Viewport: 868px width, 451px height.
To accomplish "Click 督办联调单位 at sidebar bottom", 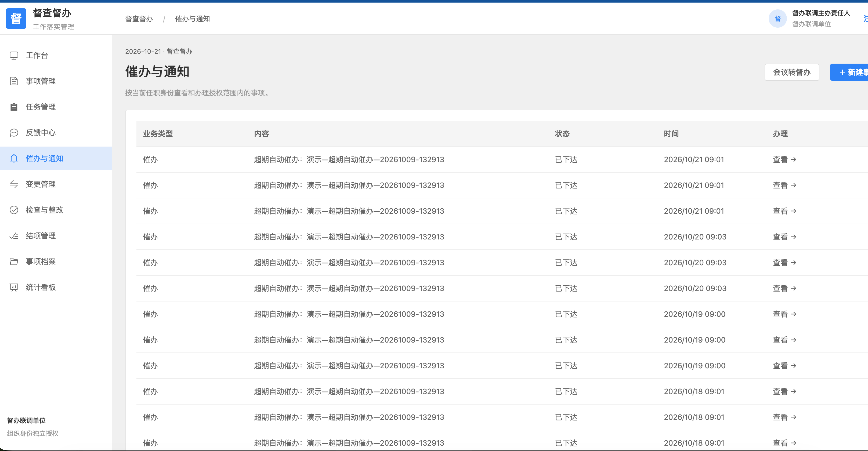I will pos(26,420).
